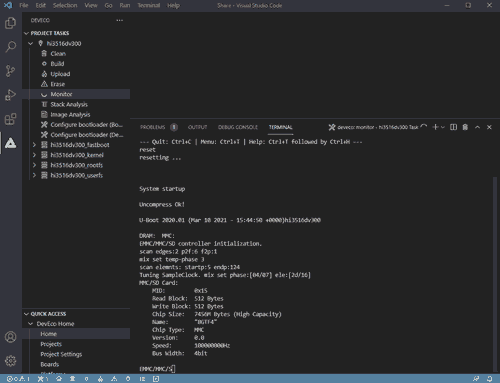500x383 pixels.
Task: Switch to the OUTPUT tab
Action: click(x=197, y=127)
